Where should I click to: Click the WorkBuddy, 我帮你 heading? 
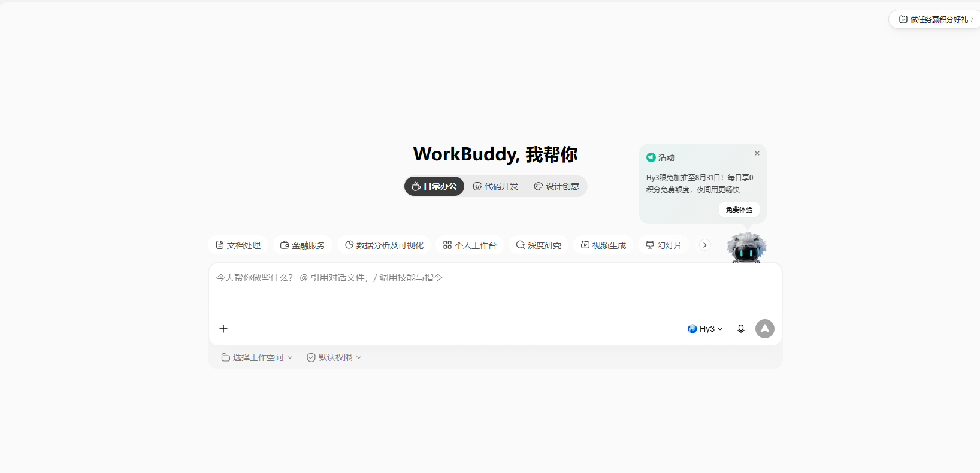(495, 154)
